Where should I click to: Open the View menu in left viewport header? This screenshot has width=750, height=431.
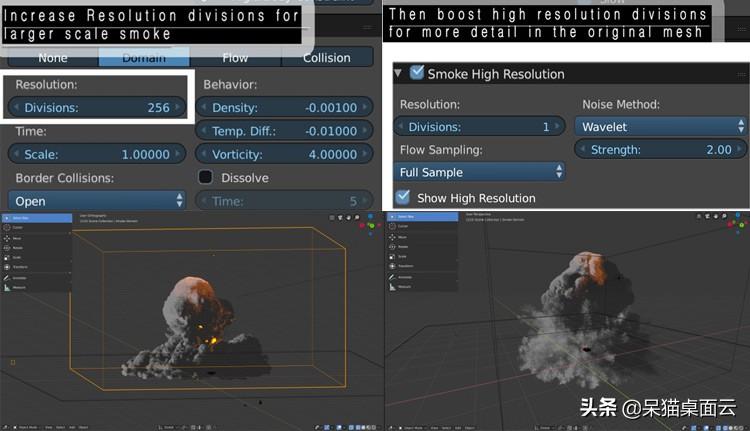(x=49, y=427)
